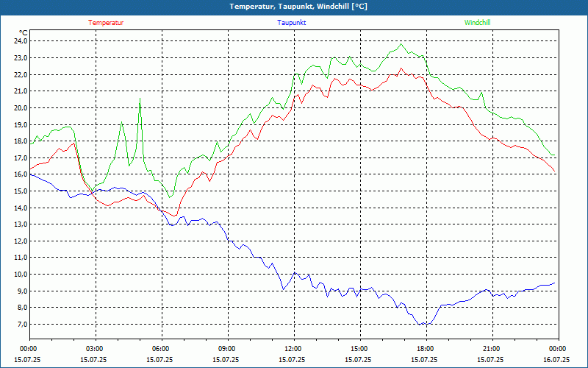The height and width of the screenshot is (368, 588).
Task: Click the 12:00 time axis label
Action: pyautogui.click(x=292, y=349)
